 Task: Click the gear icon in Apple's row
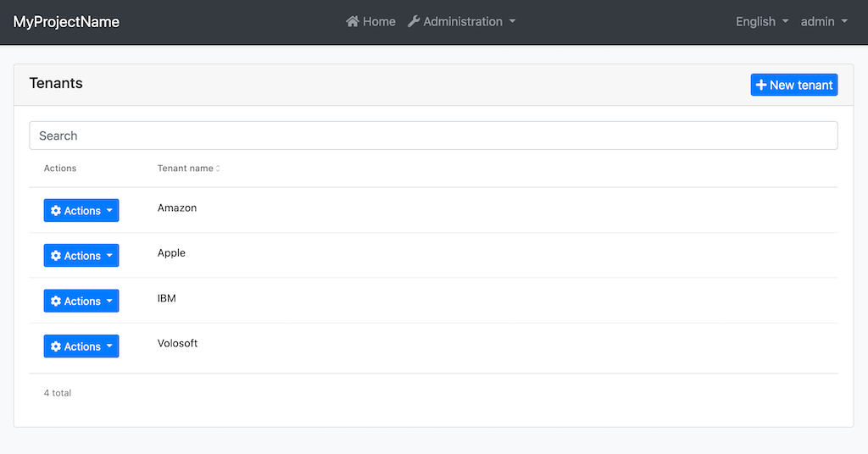pyautogui.click(x=56, y=256)
